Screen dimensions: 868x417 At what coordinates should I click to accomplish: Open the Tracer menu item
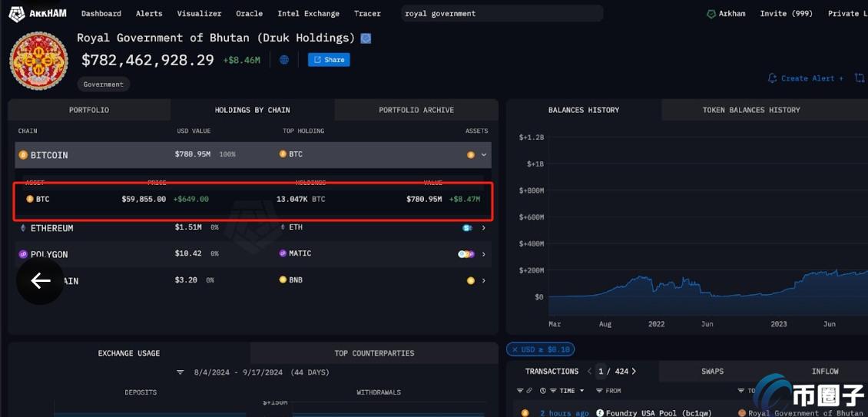pyautogui.click(x=367, y=13)
